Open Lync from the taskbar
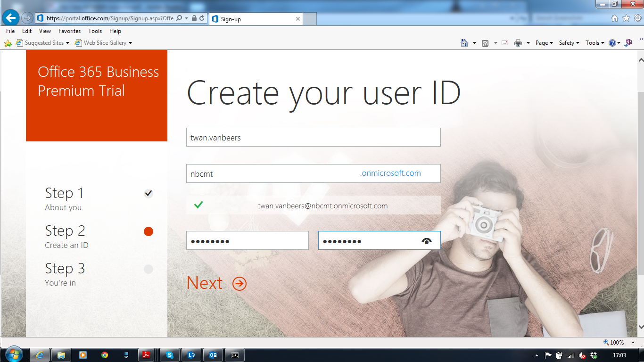This screenshot has width=644, height=362. point(191,355)
